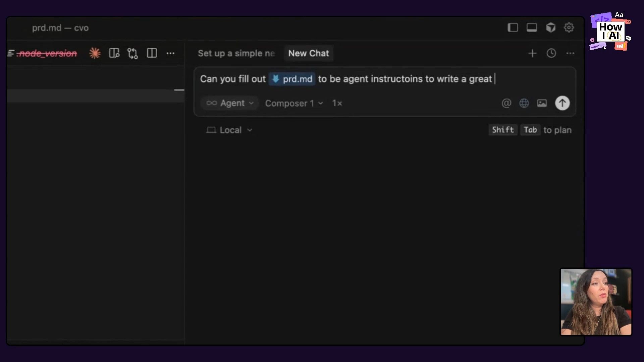The width and height of the screenshot is (644, 362).
Task: Start a new chat with plus icon
Action: pyautogui.click(x=532, y=53)
